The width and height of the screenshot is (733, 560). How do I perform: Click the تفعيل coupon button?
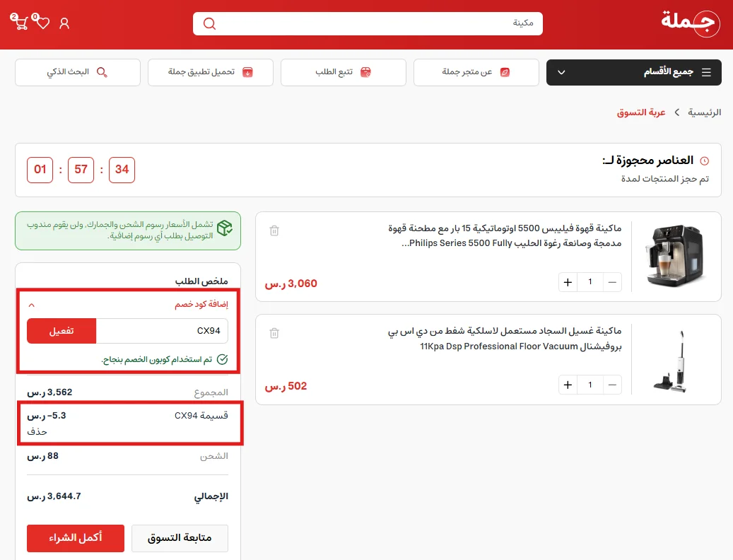pos(61,331)
